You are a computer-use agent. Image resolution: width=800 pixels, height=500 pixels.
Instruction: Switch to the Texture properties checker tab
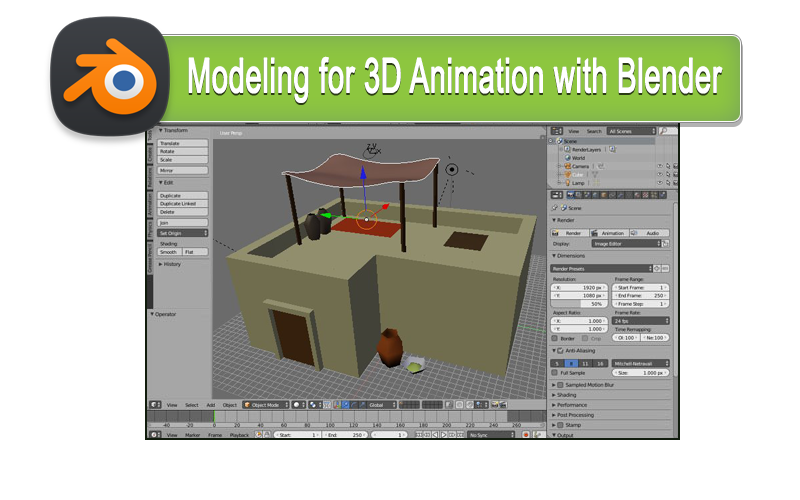click(x=645, y=194)
